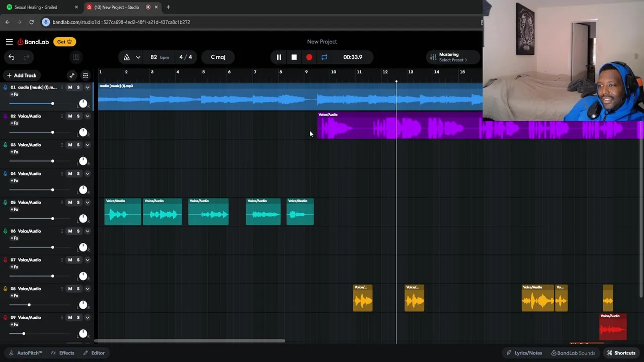Go back in the browser
This screenshot has width=644, height=362.
click(x=7, y=22)
